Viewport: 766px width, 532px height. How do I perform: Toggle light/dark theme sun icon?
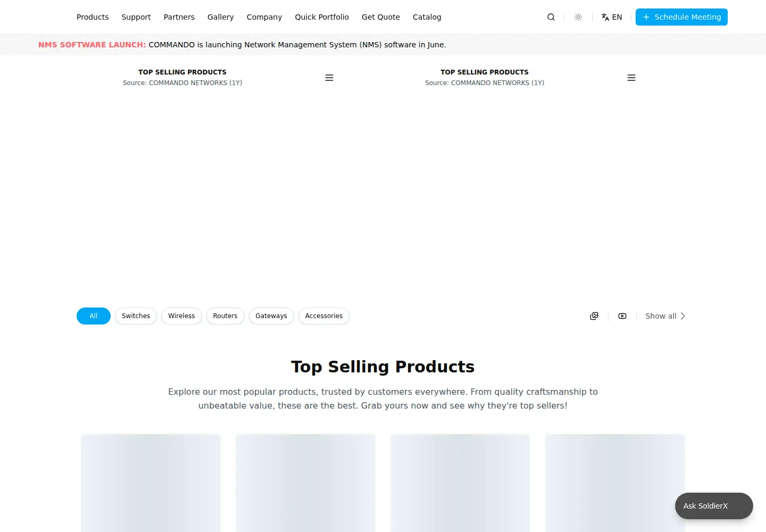578,17
